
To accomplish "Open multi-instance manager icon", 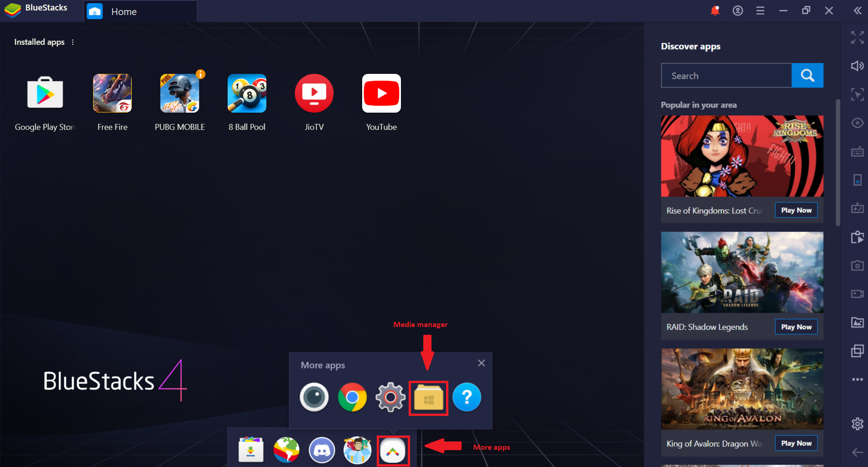I will coord(858,351).
